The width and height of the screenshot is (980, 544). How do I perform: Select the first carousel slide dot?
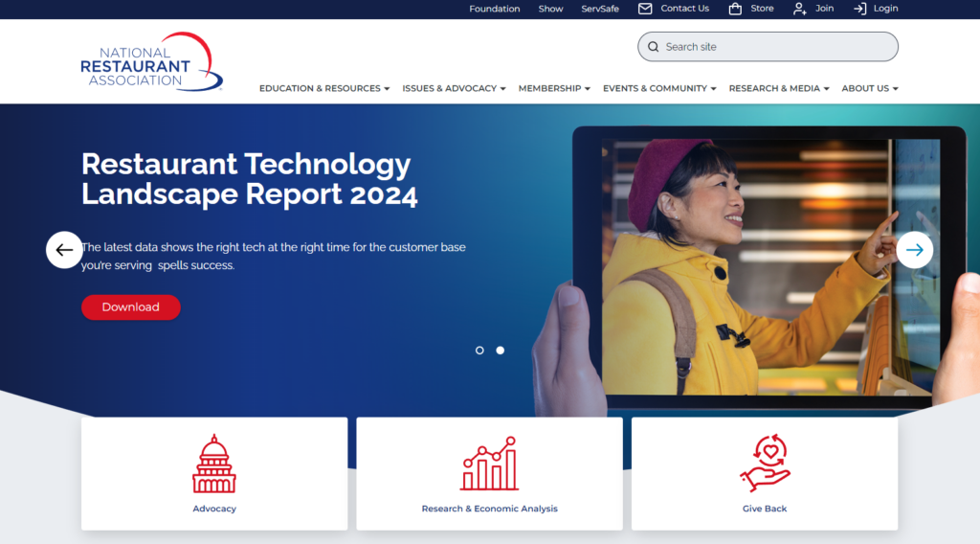click(x=479, y=351)
